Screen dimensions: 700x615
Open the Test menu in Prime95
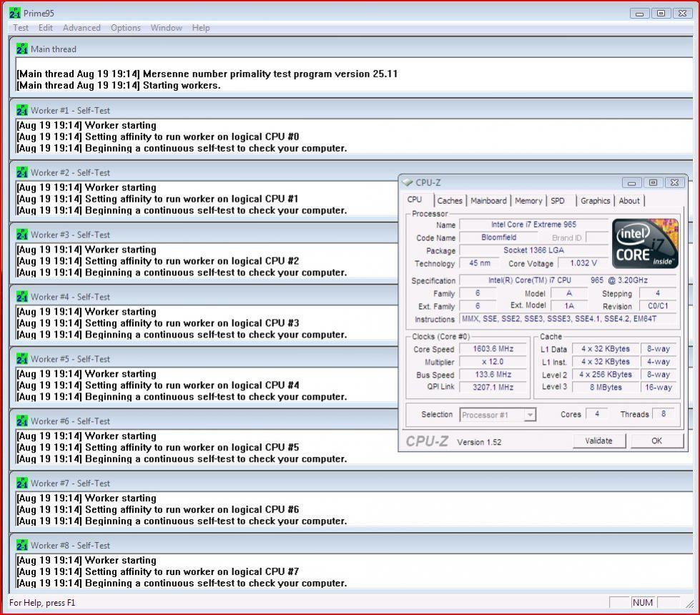21,28
